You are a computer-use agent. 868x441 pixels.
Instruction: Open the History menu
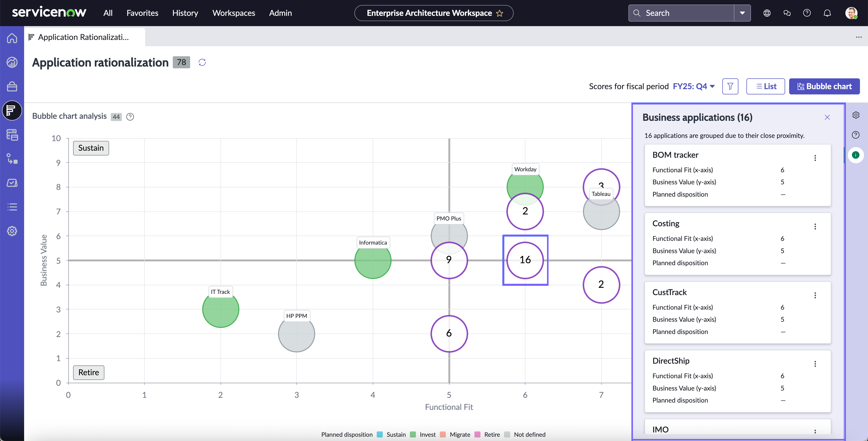point(185,13)
